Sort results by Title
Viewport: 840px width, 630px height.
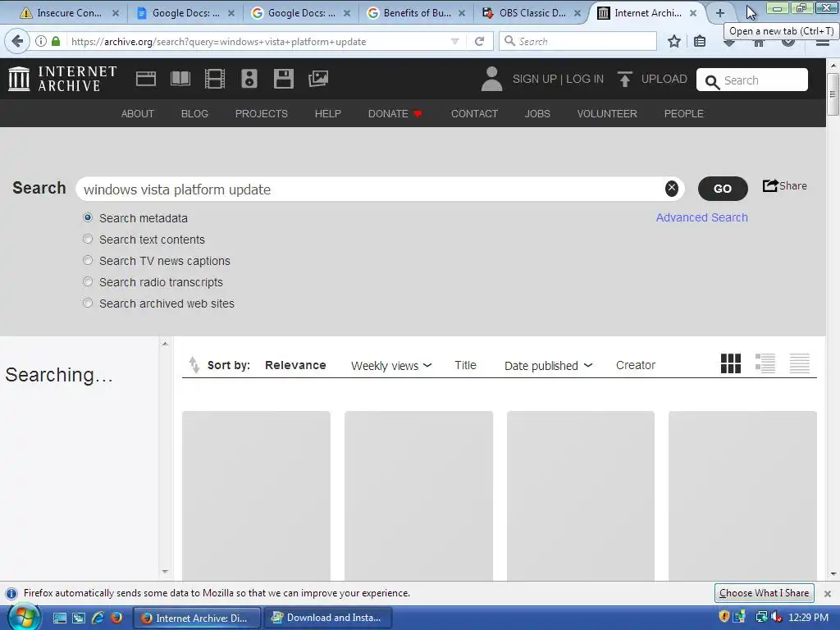pos(465,365)
